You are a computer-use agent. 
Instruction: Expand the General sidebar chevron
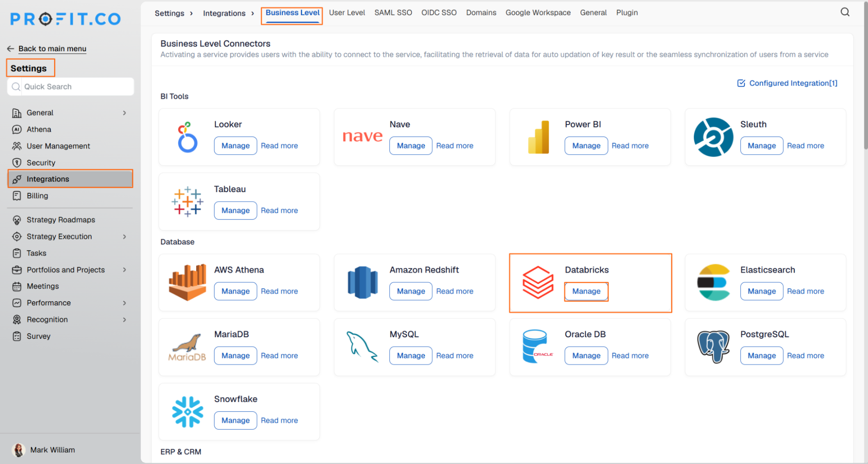[x=125, y=113]
